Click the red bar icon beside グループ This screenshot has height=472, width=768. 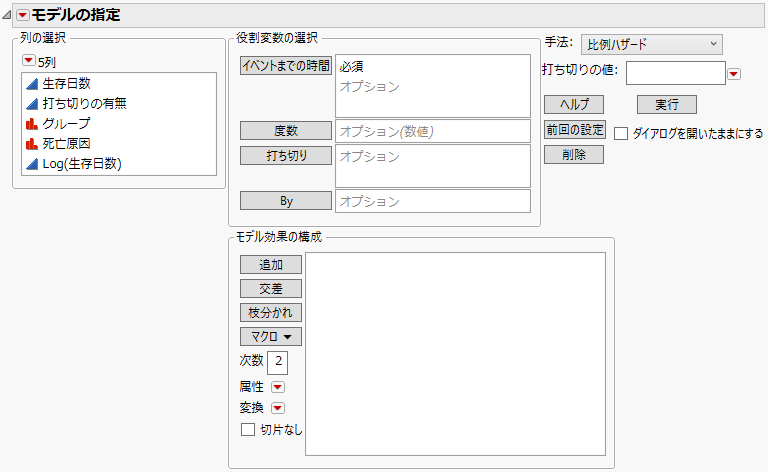point(30,124)
